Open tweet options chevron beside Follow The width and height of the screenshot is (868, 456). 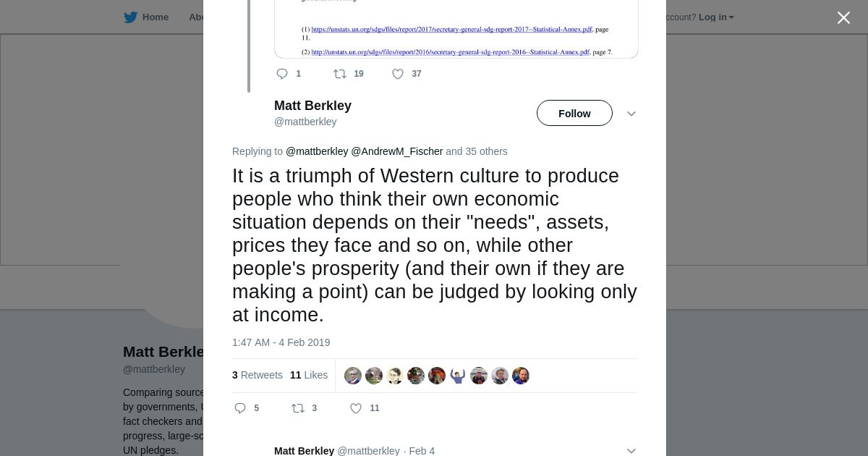631,114
